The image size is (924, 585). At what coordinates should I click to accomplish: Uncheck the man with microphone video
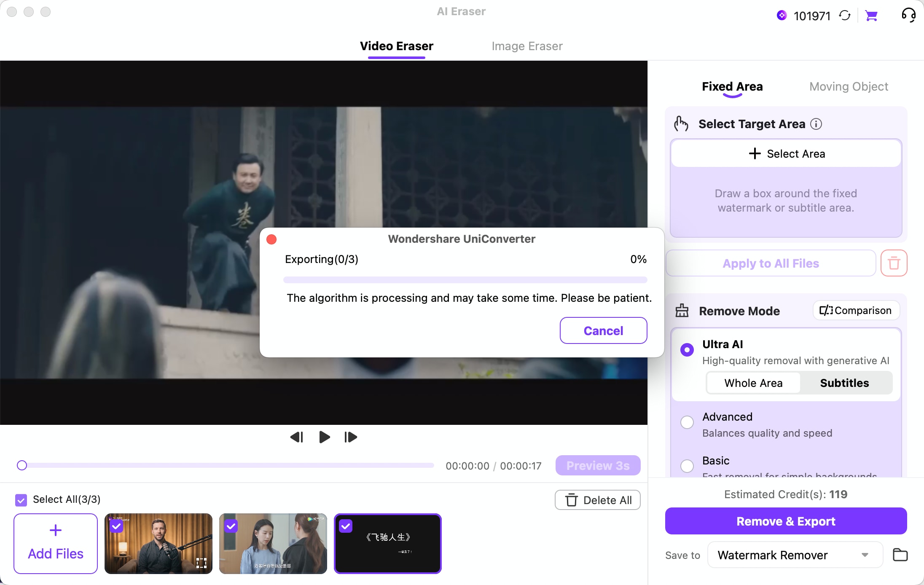tap(117, 526)
